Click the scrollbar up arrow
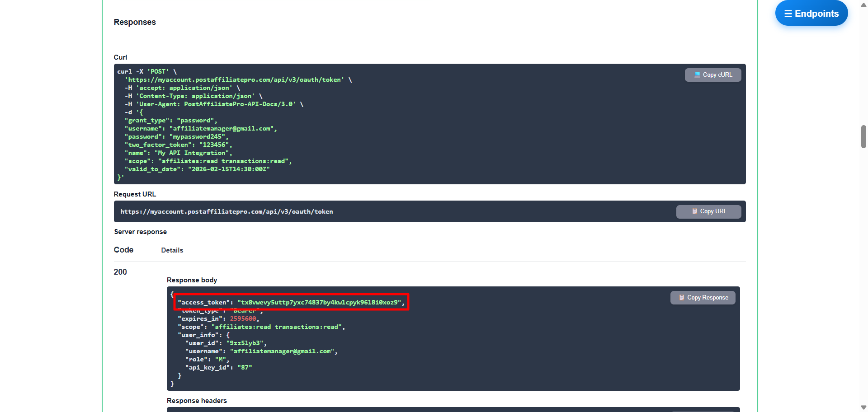Image resolution: width=868 pixels, height=412 pixels. coord(863,5)
